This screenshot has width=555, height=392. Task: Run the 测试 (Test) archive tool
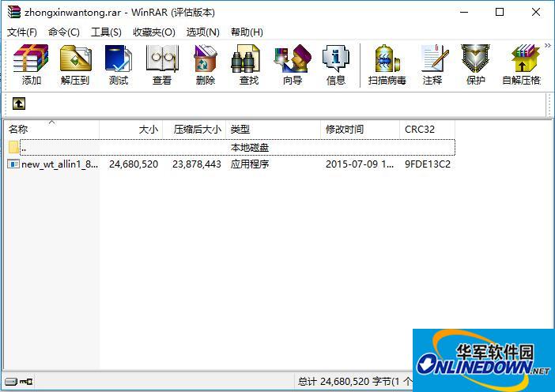(x=119, y=65)
